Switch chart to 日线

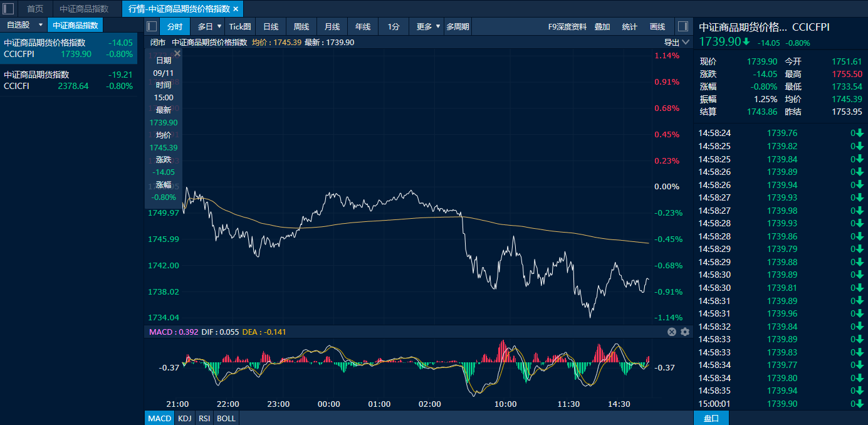pyautogui.click(x=271, y=26)
